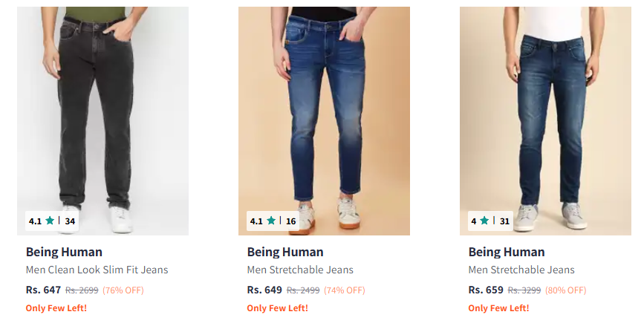Image resolution: width=644 pixels, height=332 pixels.
Task: Click the 4 rating badge with 31 reviews
Action: tap(490, 221)
